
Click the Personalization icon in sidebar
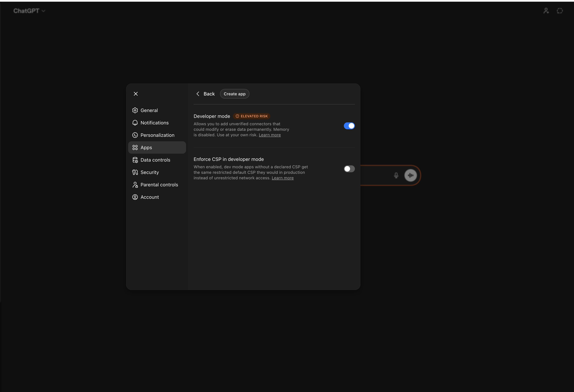point(135,135)
